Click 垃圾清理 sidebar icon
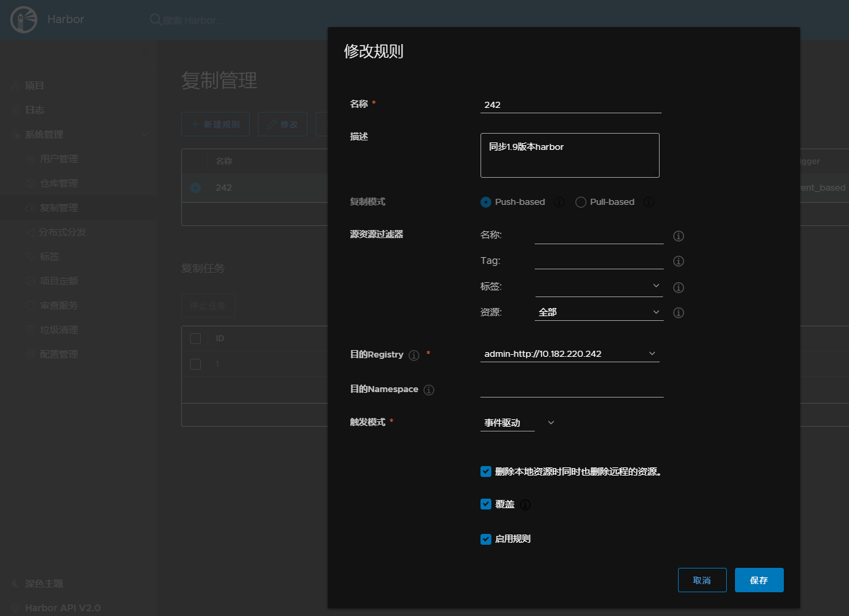849x616 pixels. tap(30, 330)
